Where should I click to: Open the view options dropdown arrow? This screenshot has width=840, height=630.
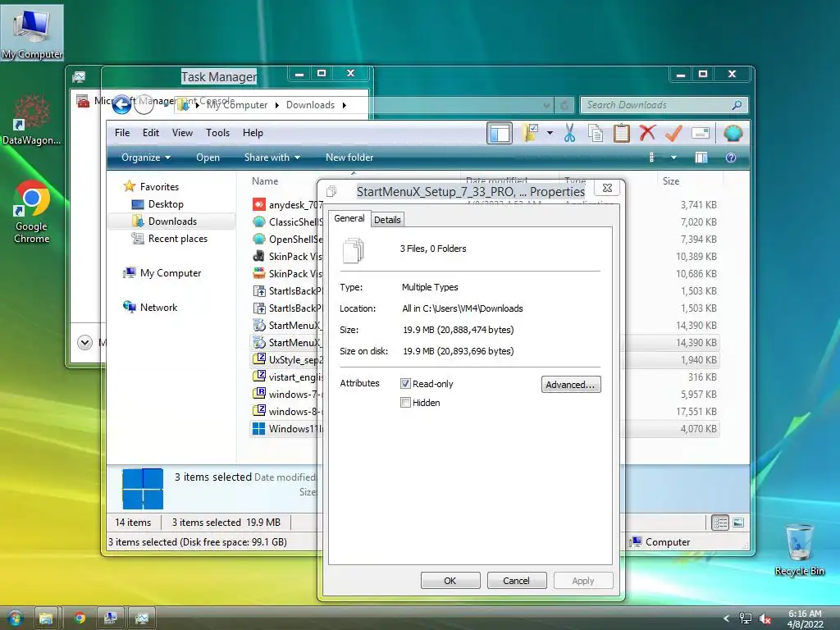pyautogui.click(x=673, y=157)
